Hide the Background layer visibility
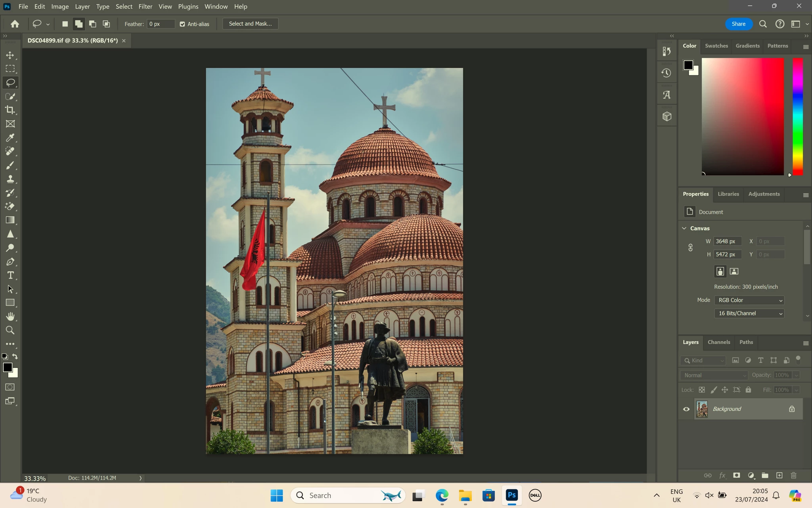The height and width of the screenshot is (508, 812). [x=686, y=409]
